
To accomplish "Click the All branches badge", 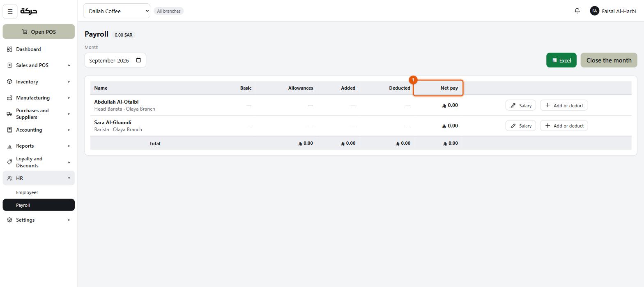I will 168,11.
